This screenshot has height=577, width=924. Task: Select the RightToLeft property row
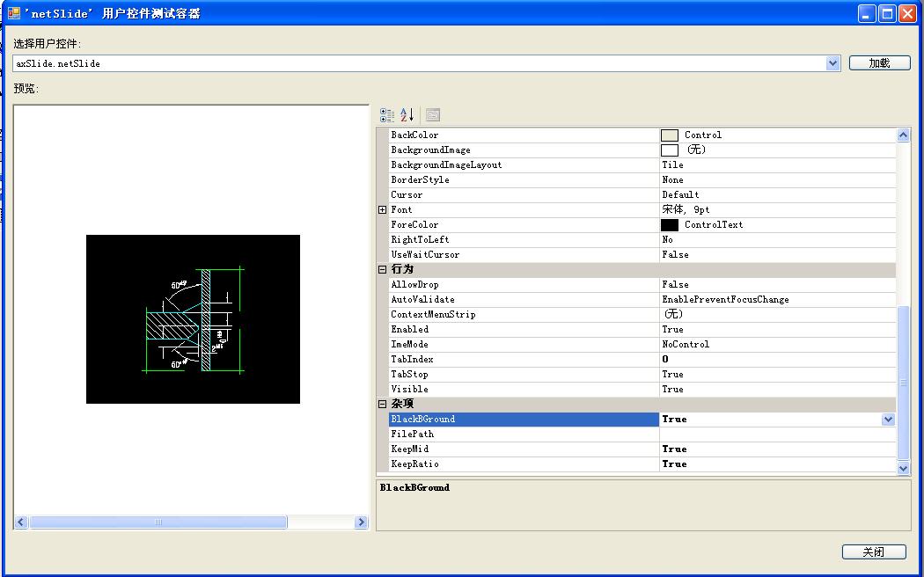pyautogui.click(x=642, y=239)
